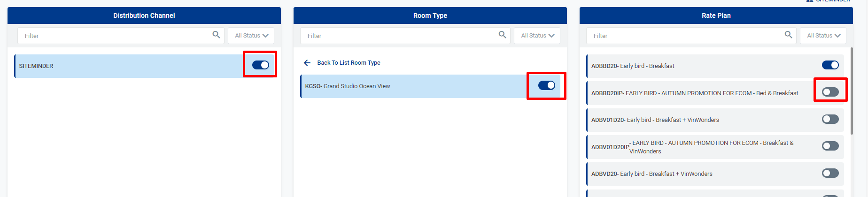Image resolution: width=868 pixels, height=197 pixels.
Task: Open All Status dropdown in Distribution Channel
Action: pyautogui.click(x=251, y=36)
